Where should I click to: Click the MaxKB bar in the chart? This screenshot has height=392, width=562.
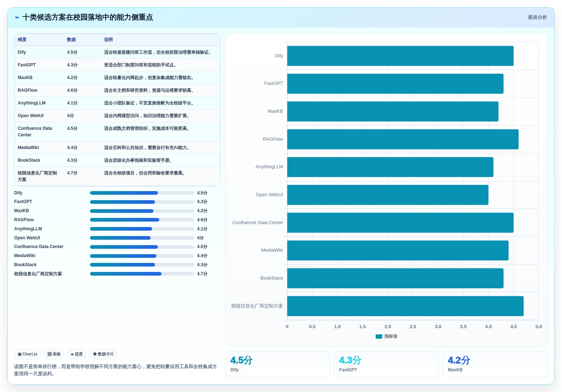pyautogui.click(x=393, y=111)
